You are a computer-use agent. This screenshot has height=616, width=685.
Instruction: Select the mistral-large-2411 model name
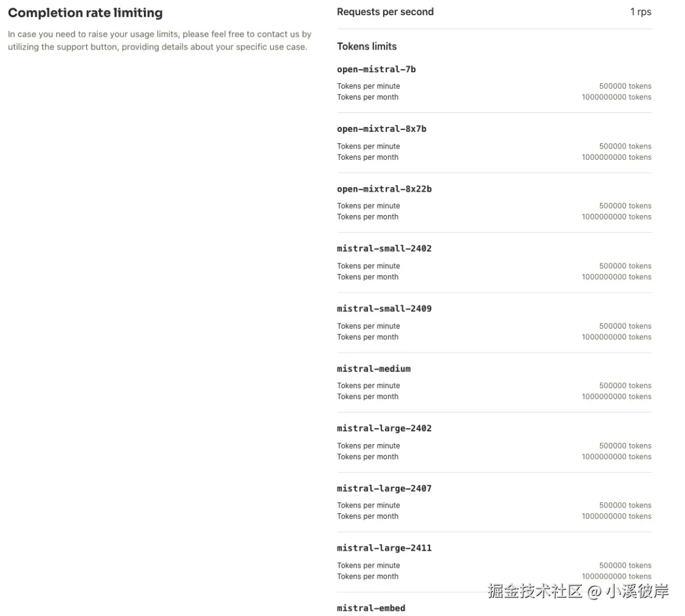click(384, 548)
